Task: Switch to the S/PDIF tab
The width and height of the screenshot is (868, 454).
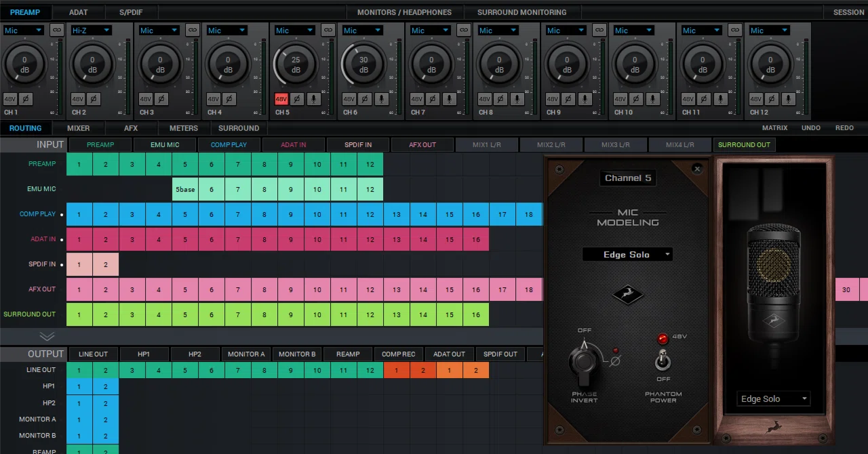Action: [x=131, y=12]
